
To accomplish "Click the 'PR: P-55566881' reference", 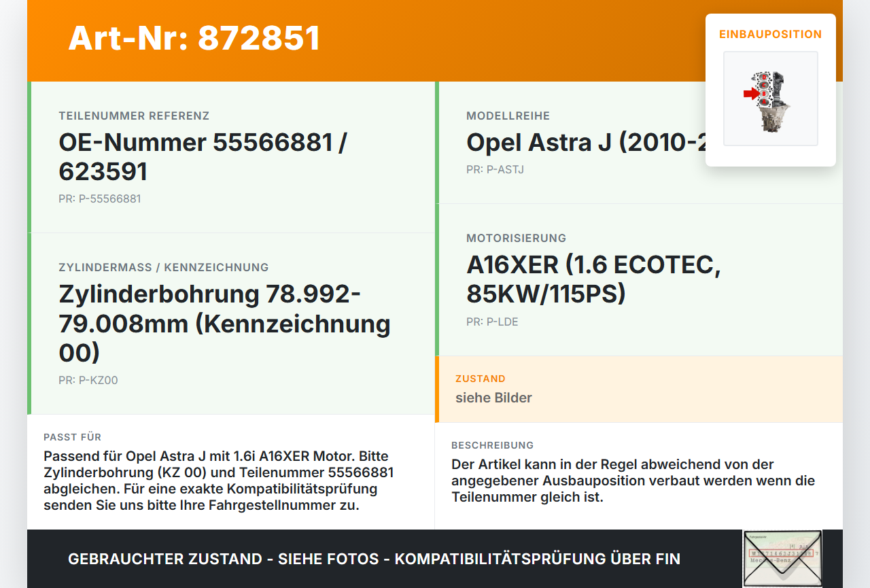I will 100,199.
